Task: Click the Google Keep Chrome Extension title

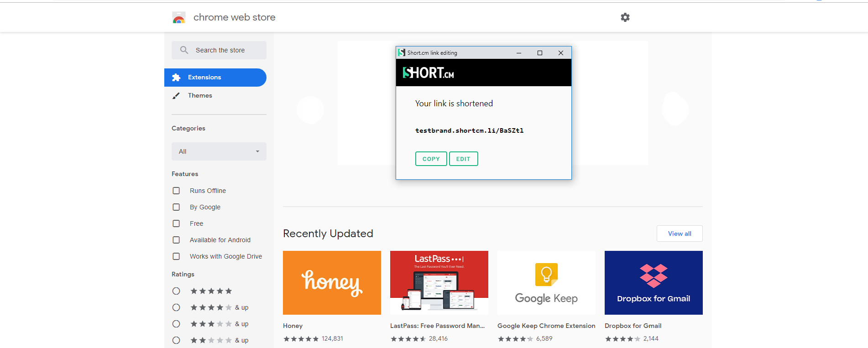Action: (x=546, y=326)
